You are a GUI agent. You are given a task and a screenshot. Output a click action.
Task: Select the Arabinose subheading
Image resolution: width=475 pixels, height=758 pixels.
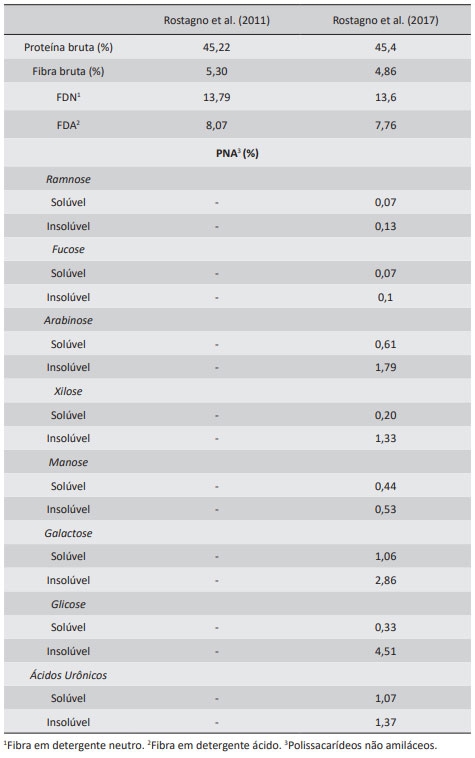pyautogui.click(x=68, y=320)
